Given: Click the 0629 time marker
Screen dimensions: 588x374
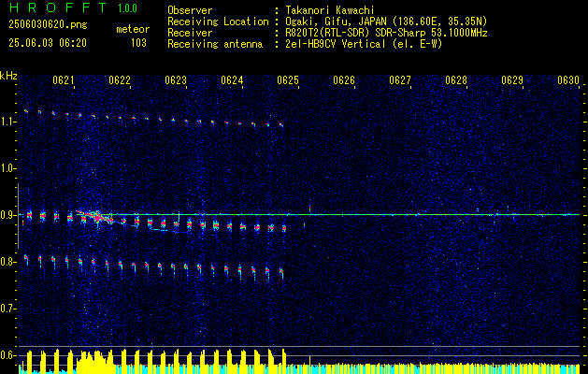Looking at the screenshot, I should (x=512, y=79).
